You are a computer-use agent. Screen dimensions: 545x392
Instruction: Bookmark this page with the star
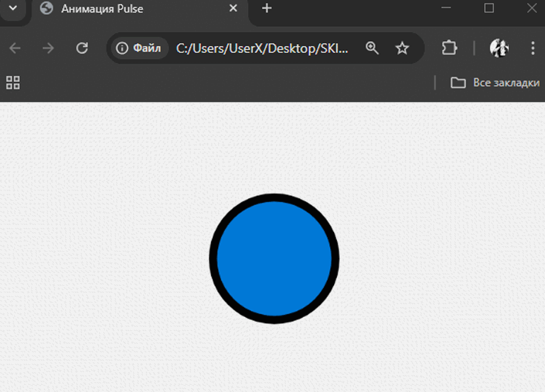(x=402, y=48)
